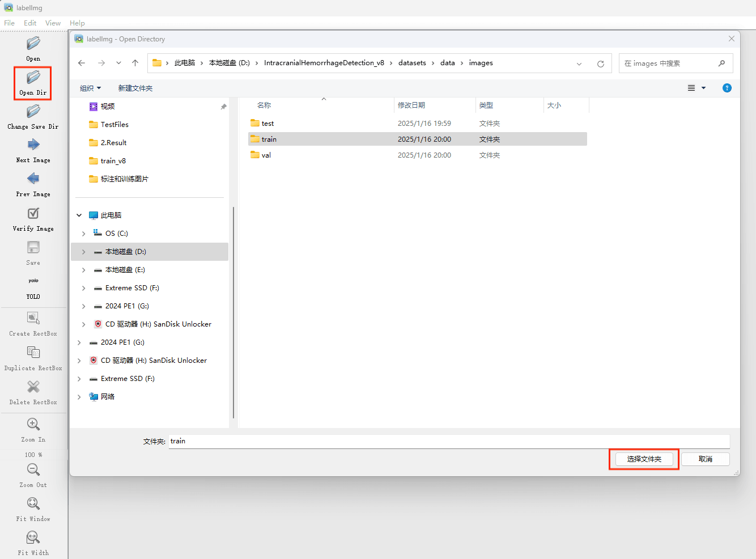Refresh the folder view in dialog
756x559 pixels.
(x=600, y=63)
